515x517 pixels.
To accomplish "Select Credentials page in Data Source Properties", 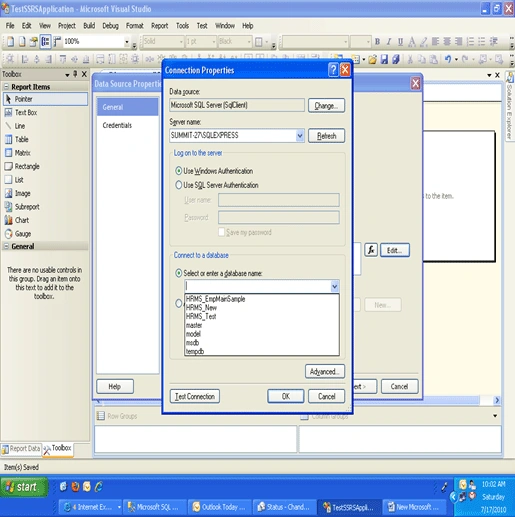I will click(x=117, y=125).
